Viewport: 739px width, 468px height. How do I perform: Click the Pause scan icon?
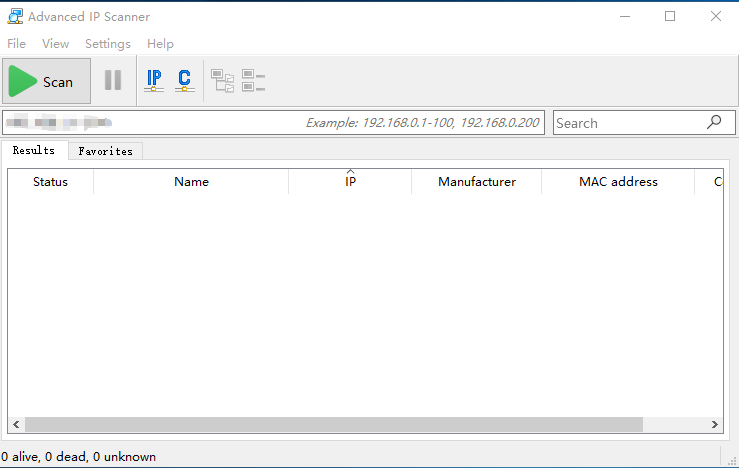[x=113, y=80]
